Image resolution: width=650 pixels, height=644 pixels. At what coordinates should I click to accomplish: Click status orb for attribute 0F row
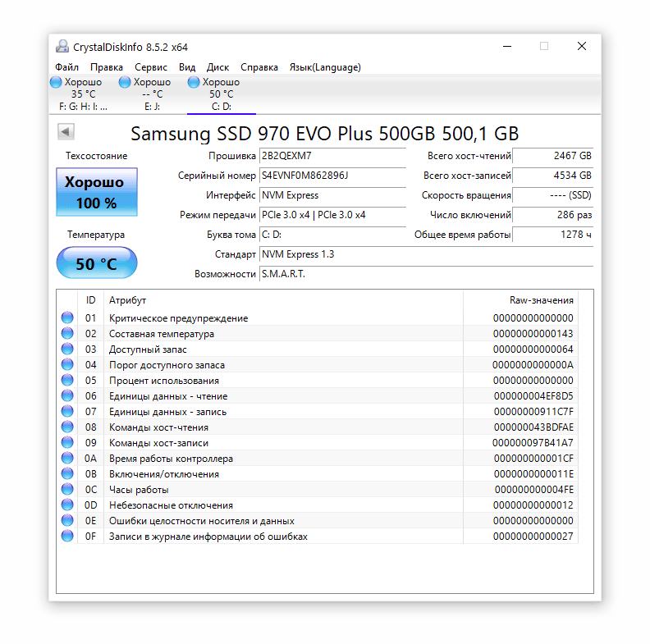67,537
